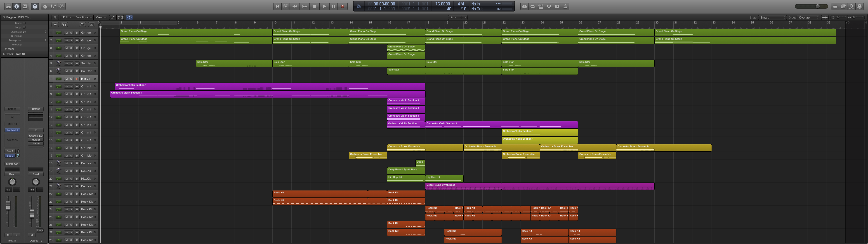
Task: Enable the region Loop checkbox
Action: point(24,27)
